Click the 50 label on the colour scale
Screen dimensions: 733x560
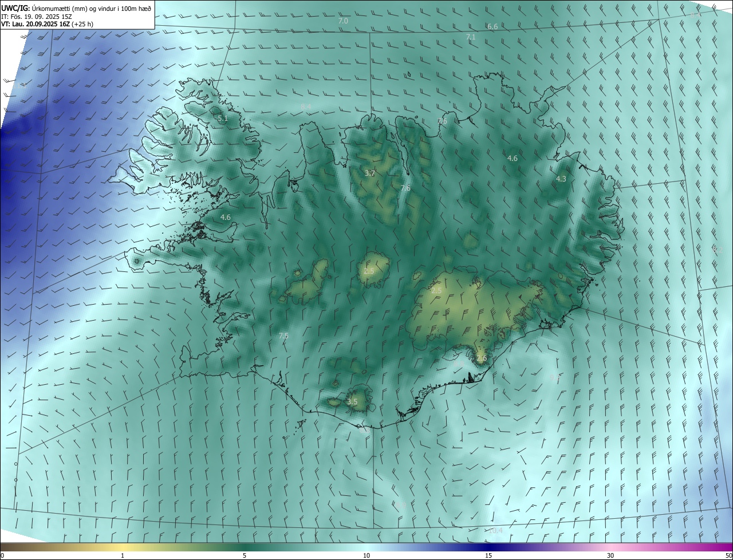tap(728, 555)
